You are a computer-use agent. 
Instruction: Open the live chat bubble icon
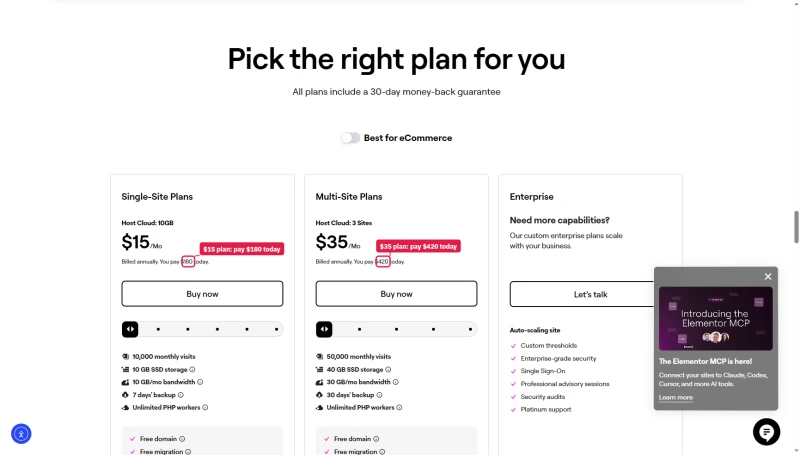pyautogui.click(x=766, y=432)
